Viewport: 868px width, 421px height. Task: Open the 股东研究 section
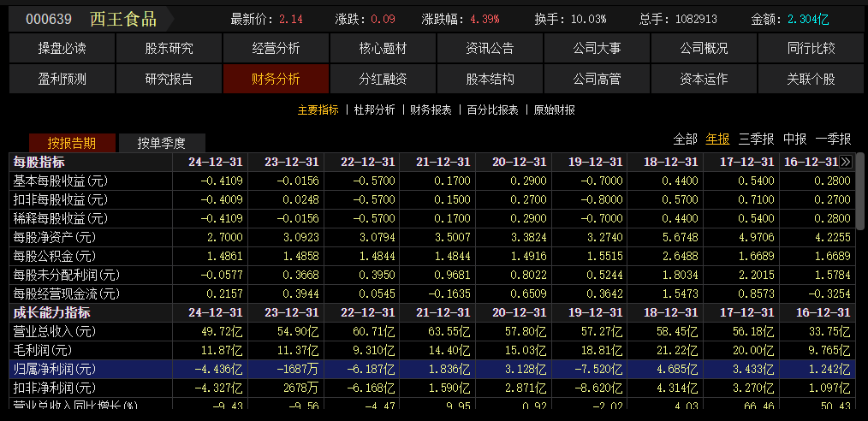point(169,48)
